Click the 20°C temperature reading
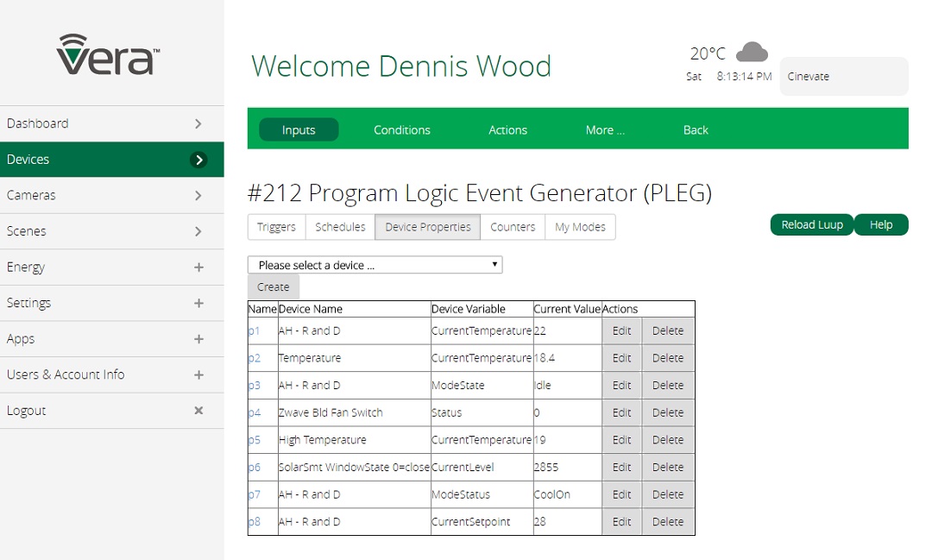The width and height of the screenshot is (932, 560). (708, 53)
